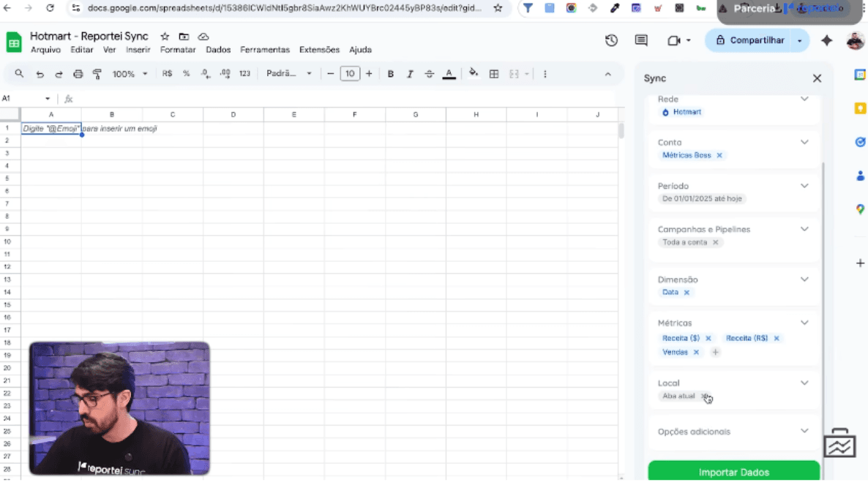The width and height of the screenshot is (868, 485).
Task: Open the zoom 100% dropdown
Action: click(129, 74)
